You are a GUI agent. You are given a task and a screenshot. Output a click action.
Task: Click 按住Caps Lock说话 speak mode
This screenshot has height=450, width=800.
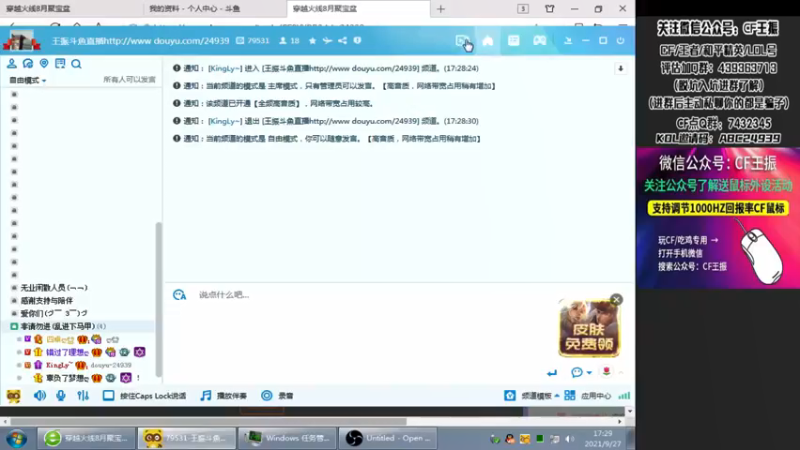144,396
